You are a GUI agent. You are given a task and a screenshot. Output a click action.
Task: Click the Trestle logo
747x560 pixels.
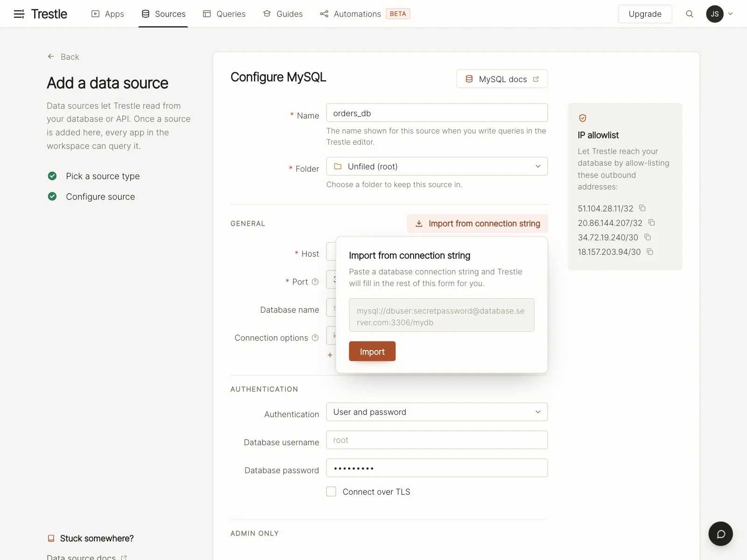click(49, 14)
